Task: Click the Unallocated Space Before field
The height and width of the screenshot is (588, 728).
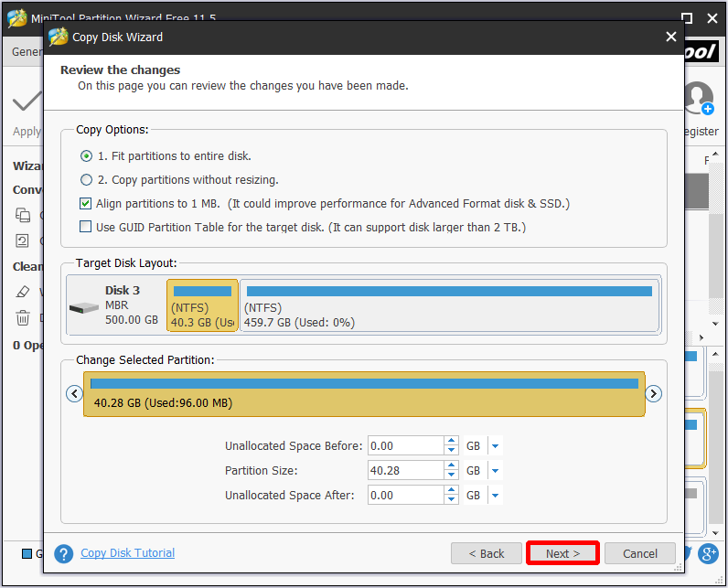Action: tap(406, 446)
